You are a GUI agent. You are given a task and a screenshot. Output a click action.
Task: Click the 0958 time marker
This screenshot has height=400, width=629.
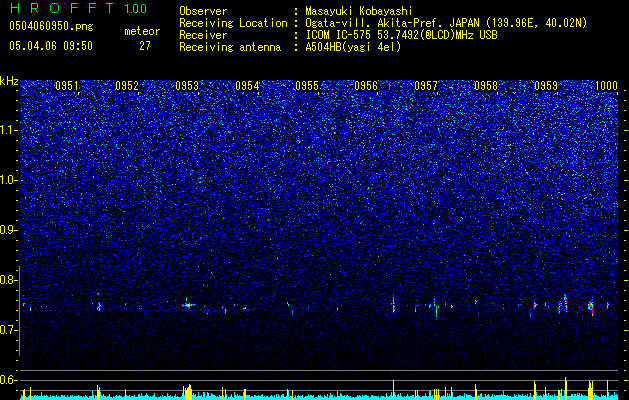click(486, 86)
